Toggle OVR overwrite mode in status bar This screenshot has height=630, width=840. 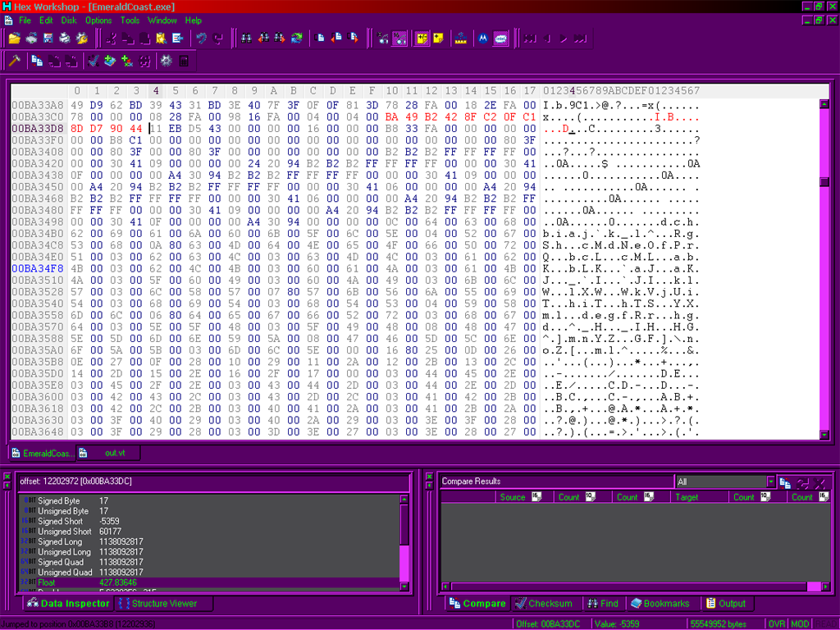(776, 624)
